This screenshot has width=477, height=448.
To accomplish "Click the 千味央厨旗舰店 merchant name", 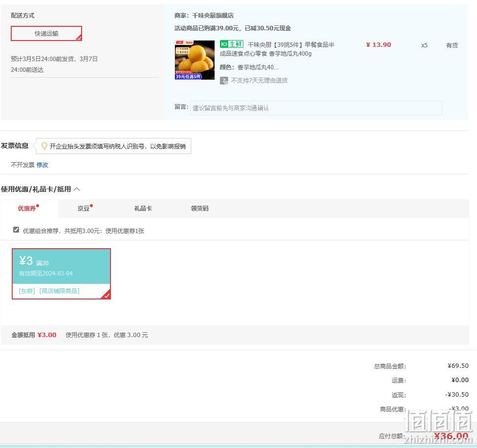I will pos(213,16).
